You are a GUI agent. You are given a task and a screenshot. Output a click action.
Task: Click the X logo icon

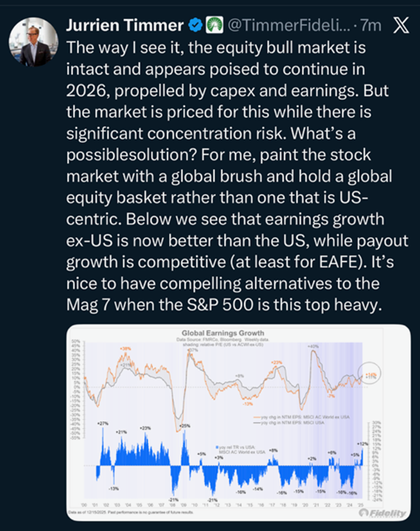(x=400, y=25)
